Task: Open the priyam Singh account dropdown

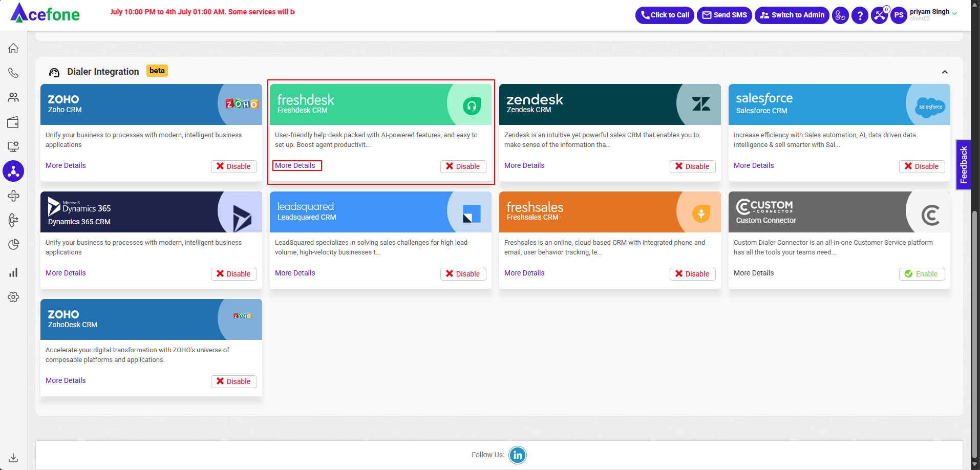Action: pyautogui.click(x=933, y=14)
